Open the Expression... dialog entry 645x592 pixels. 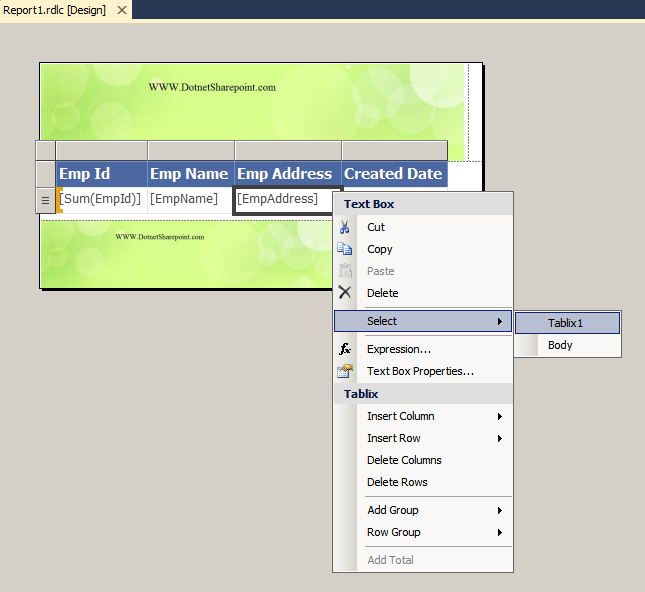pos(423,349)
